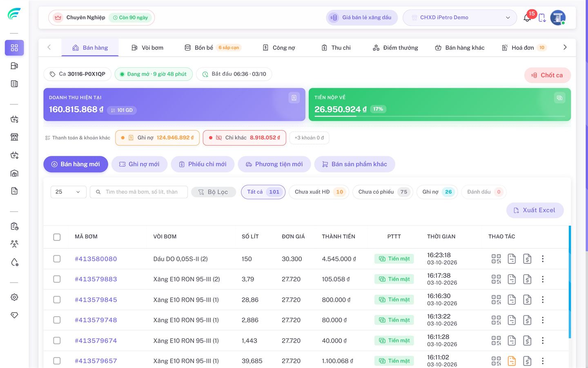The width and height of the screenshot is (588, 368).
Task: Click the iPetro logo at top left
Action: [x=14, y=14]
